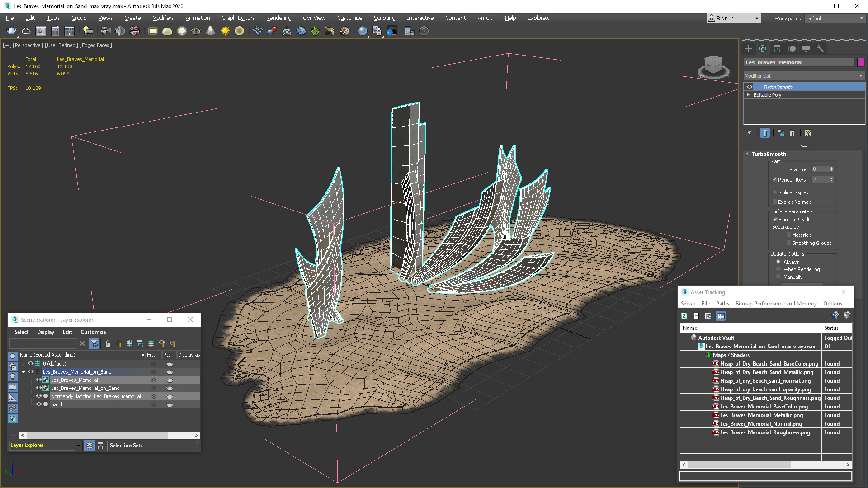Viewport: 868px width, 488px height.
Task: Open Configure Modifier Sets icon
Action: (808, 133)
